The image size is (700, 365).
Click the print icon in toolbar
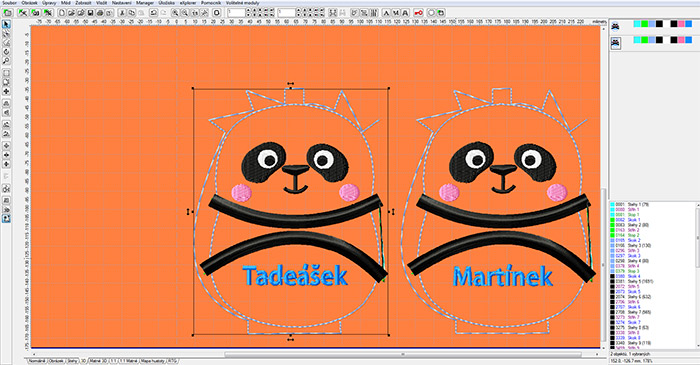(x=100, y=13)
